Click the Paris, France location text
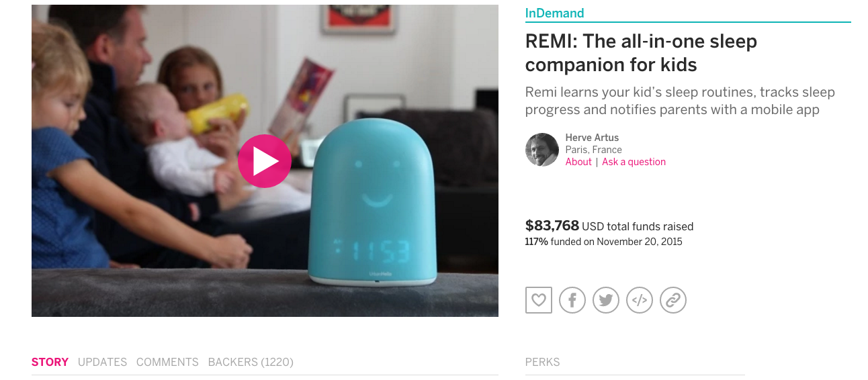The width and height of the screenshot is (868, 380). click(x=594, y=150)
